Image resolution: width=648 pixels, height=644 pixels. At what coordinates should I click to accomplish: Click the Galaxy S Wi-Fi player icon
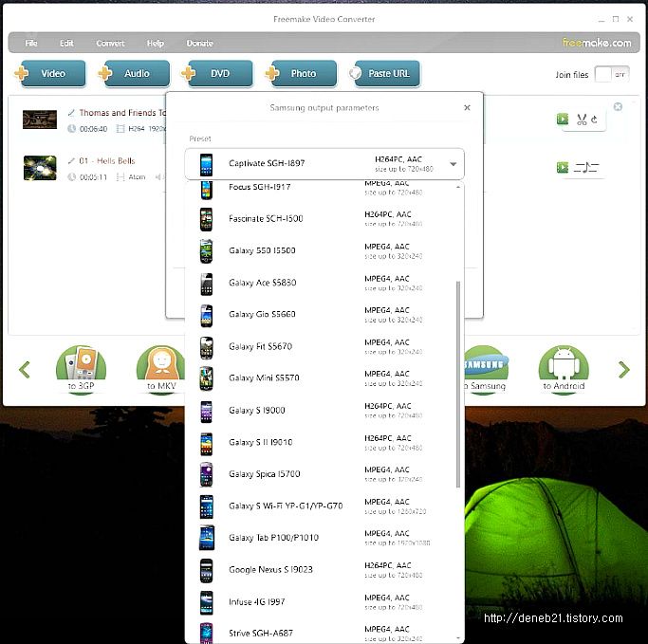(206, 506)
